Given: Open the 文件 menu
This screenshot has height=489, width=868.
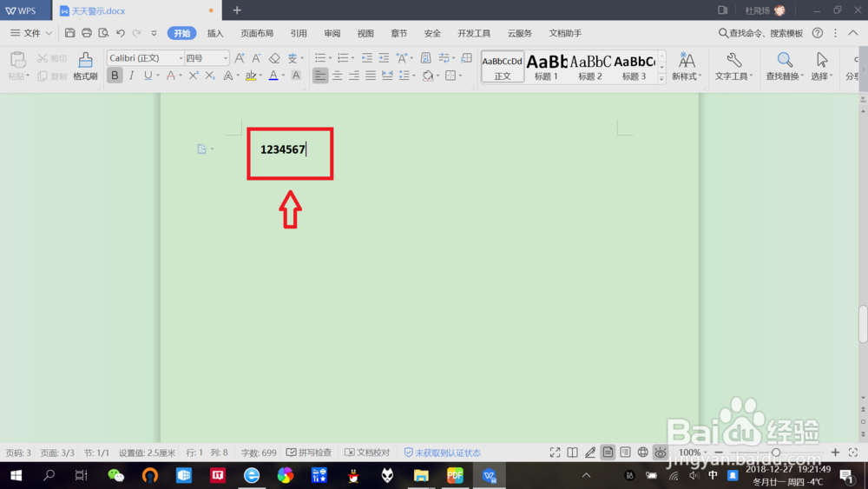Looking at the screenshot, I should point(31,33).
